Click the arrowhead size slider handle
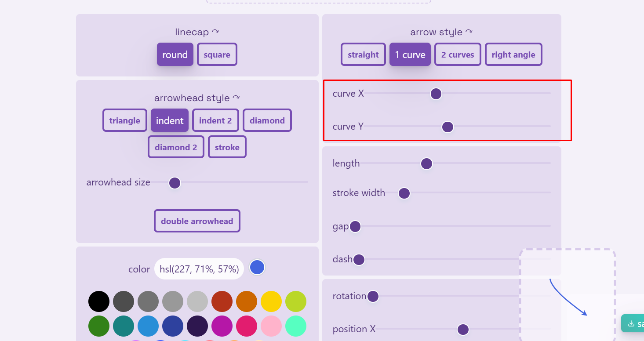Screen dimensions: 644x341 pos(175,183)
